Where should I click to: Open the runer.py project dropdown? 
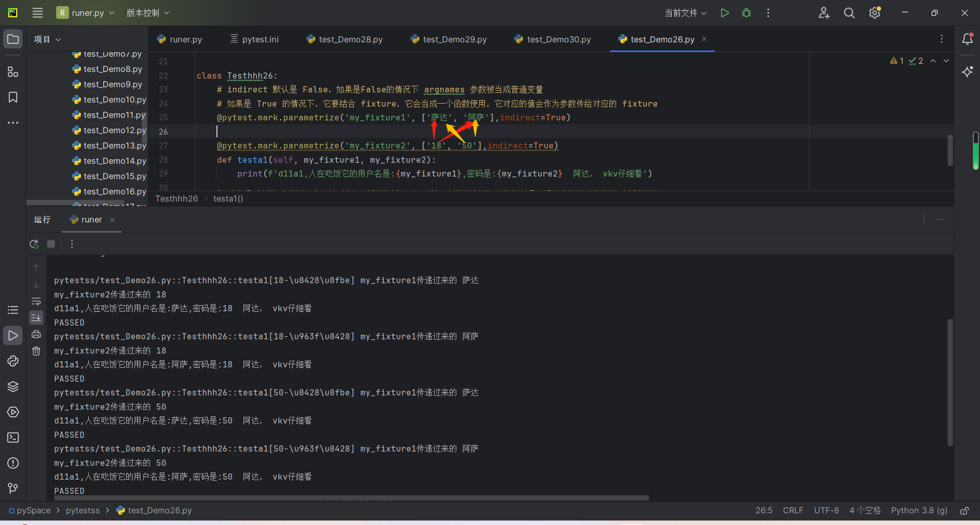click(85, 13)
